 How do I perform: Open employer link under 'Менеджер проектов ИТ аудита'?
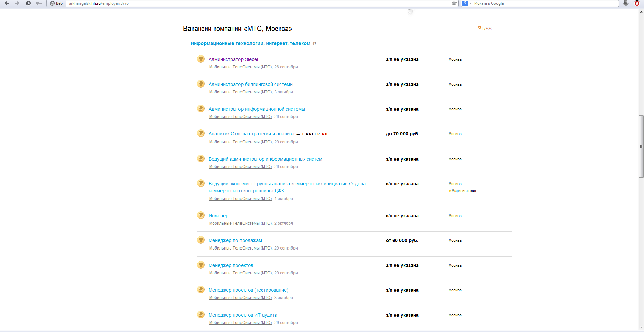click(240, 323)
